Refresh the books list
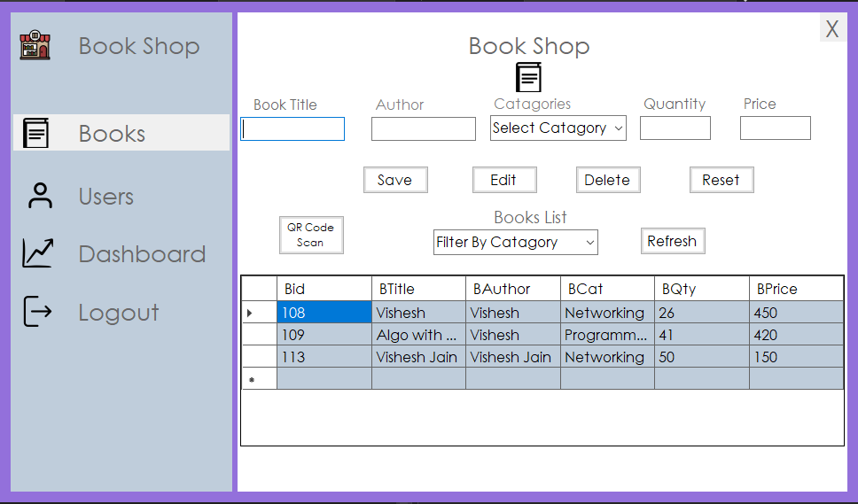The width and height of the screenshot is (858, 504). pyautogui.click(x=672, y=241)
